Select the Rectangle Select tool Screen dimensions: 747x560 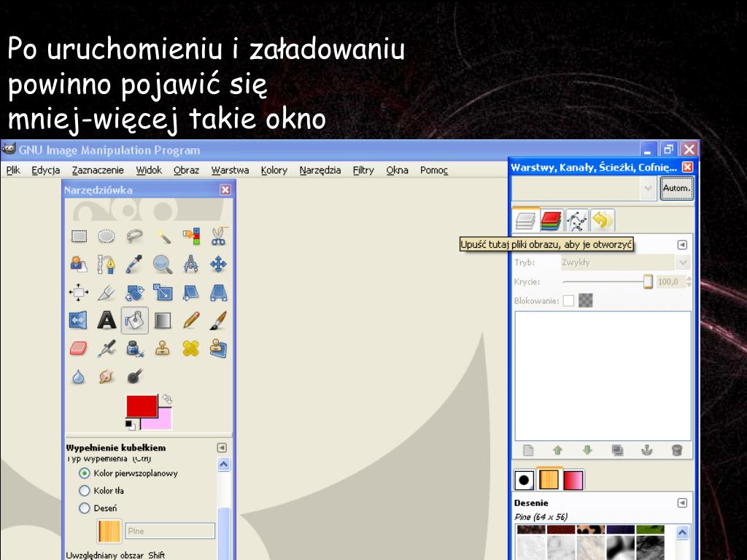point(79,236)
